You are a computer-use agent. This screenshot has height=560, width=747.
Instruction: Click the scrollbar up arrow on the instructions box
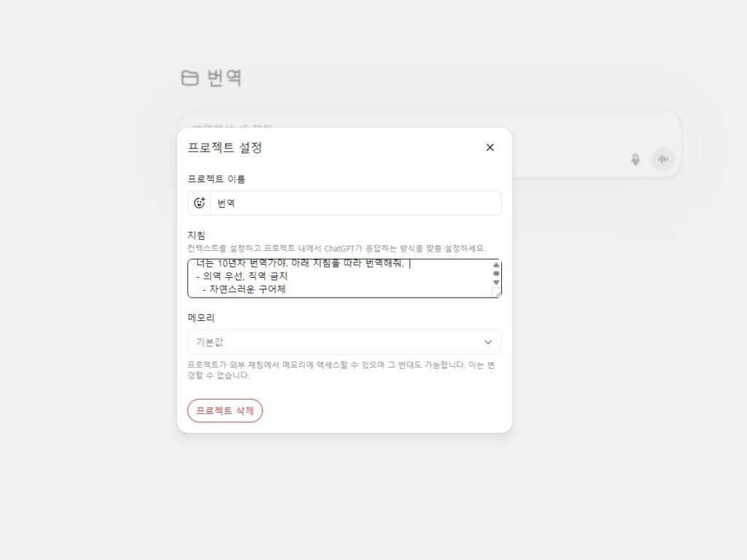497,266
